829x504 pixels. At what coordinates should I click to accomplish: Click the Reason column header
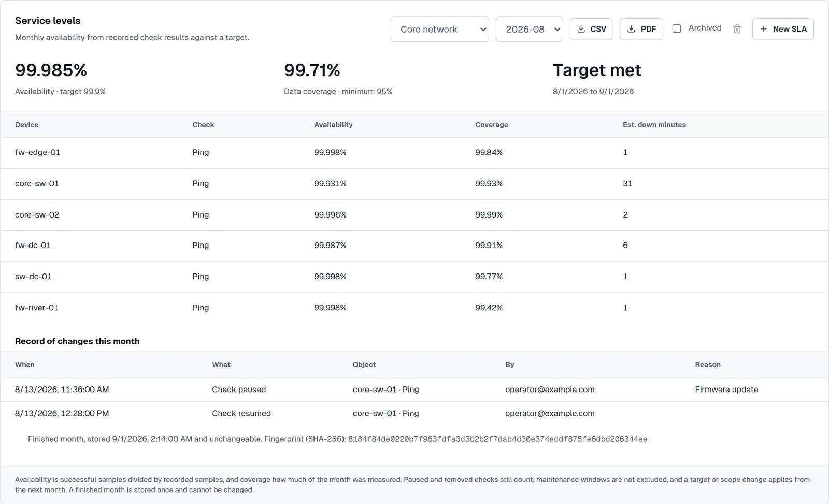[708, 365]
